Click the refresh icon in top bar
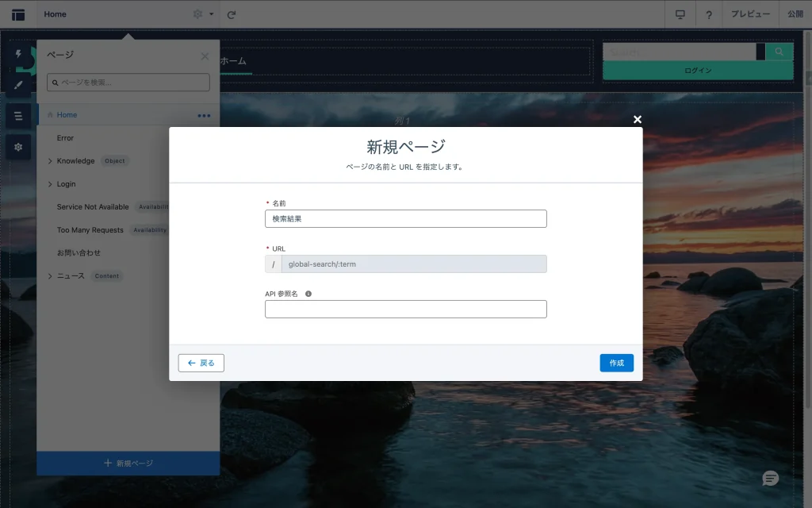 (x=232, y=14)
